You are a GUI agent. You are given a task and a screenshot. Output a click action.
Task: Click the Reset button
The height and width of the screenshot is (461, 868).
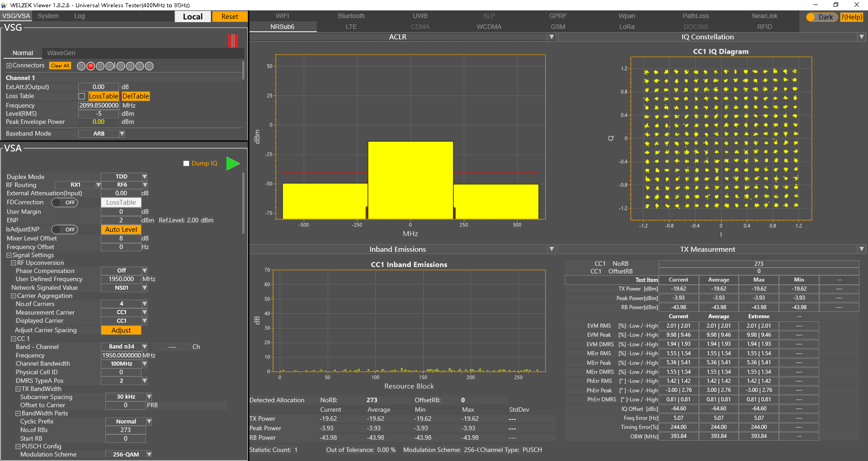[x=230, y=17]
